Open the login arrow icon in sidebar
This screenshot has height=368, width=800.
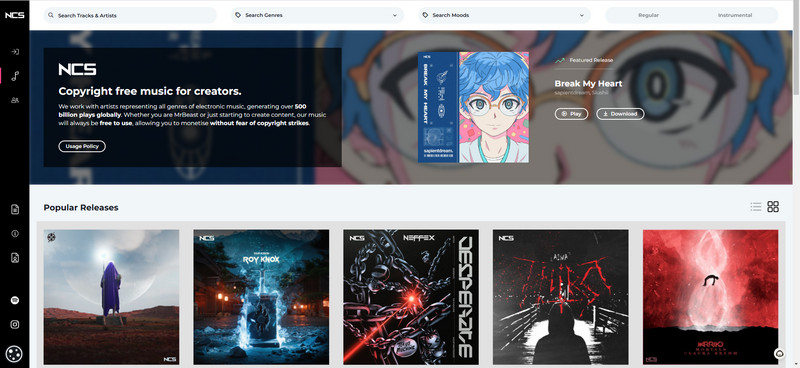pyautogui.click(x=15, y=52)
